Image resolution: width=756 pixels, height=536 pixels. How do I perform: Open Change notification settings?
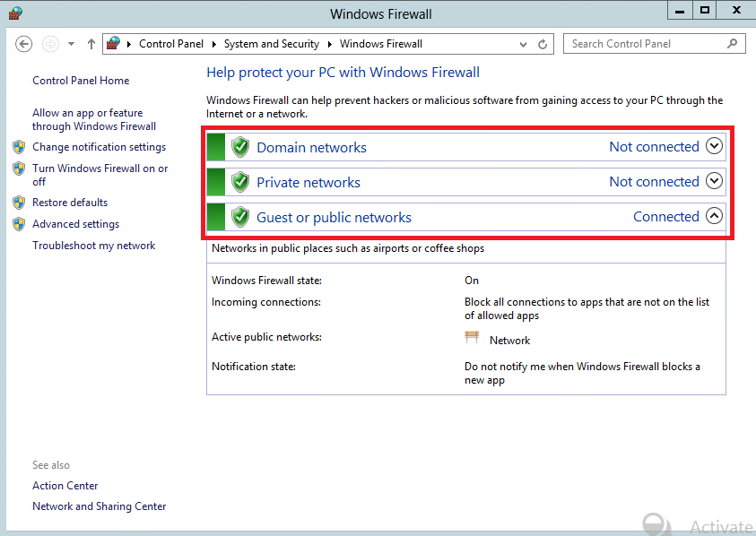tap(99, 147)
